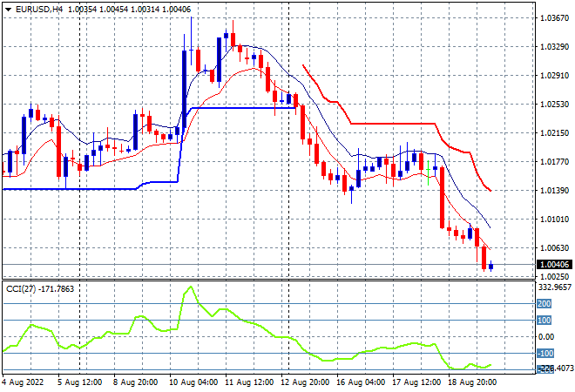Click the 18 Aug 20:00 time label
This screenshot has width=575, height=392.
pos(472,382)
